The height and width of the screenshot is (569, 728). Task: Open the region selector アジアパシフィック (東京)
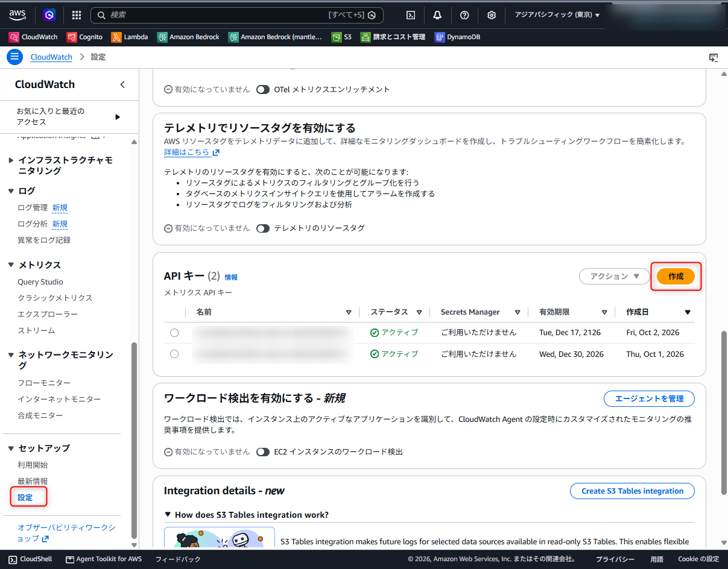coord(557,15)
